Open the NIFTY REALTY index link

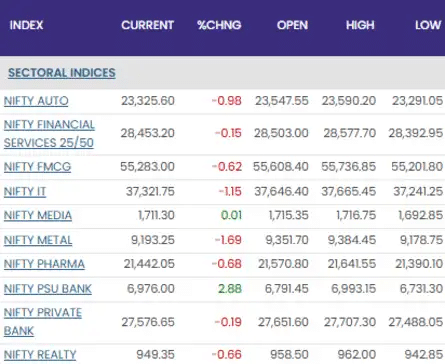tap(40, 355)
